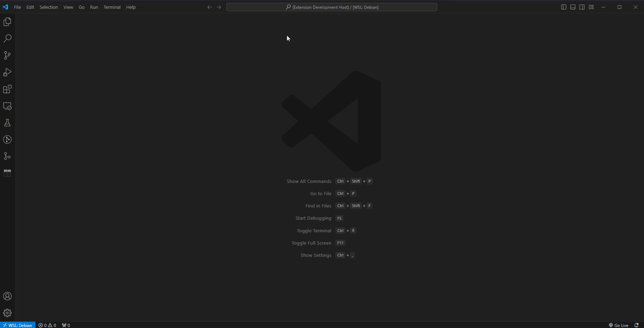Image resolution: width=644 pixels, height=328 pixels.
Task: Toggle the primary side bar layout icon
Action: pyautogui.click(x=564, y=7)
